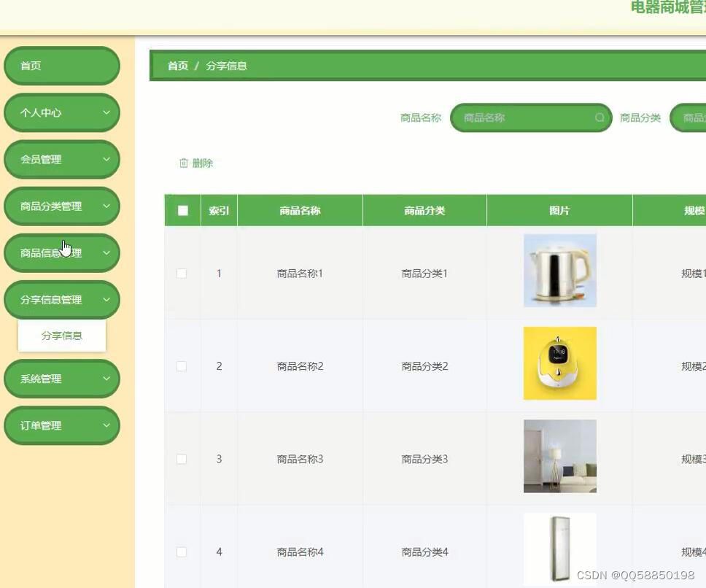This screenshot has width=706, height=588.
Task: Expand the 个人中心 menu
Action: 62,112
